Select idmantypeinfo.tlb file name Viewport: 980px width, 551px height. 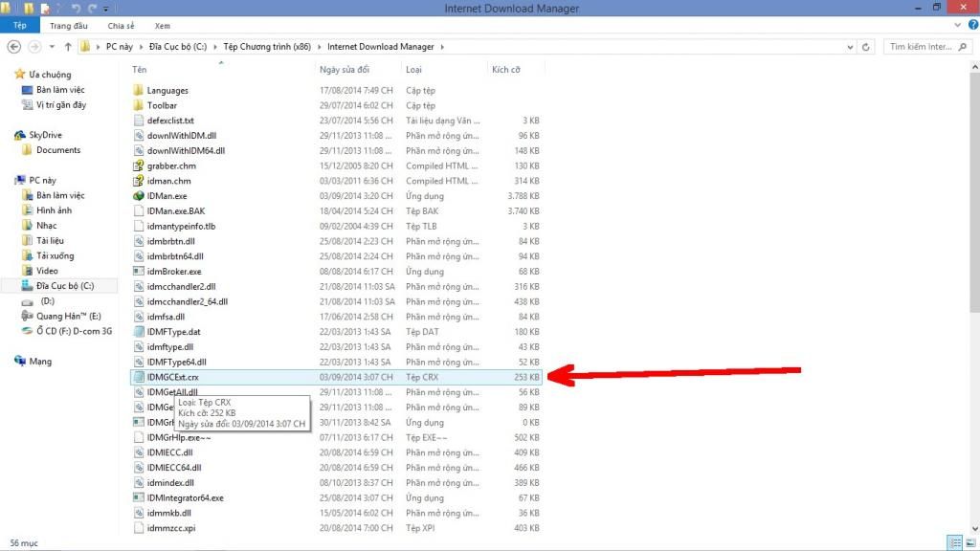pos(181,226)
